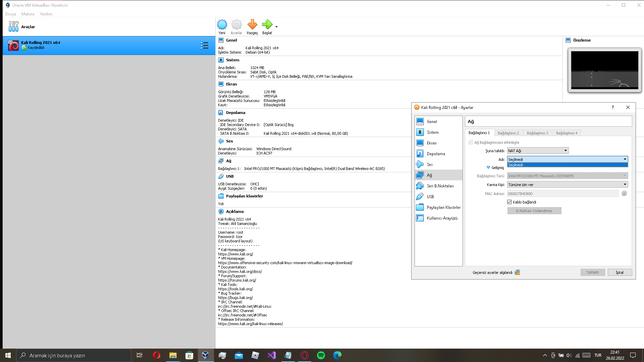This screenshot has height=362, width=644.
Task: Click the Ses section header in details
Action: click(x=229, y=141)
